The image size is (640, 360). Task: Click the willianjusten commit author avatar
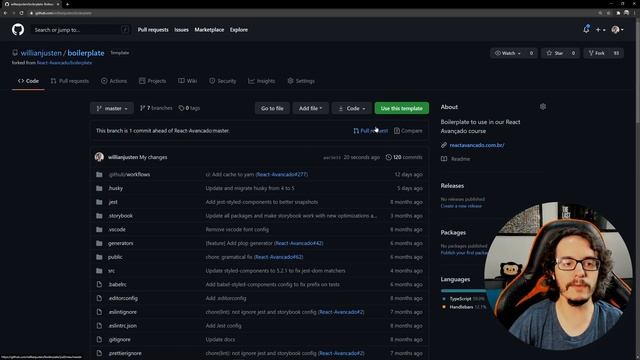tap(99, 157)
